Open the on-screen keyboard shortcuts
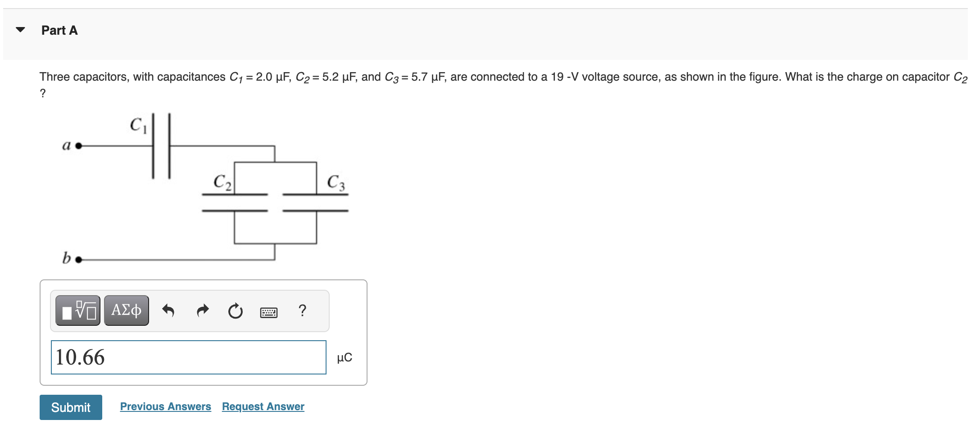Image resolution: width=980 pixels, height=429 pixels. coord(269,311)
